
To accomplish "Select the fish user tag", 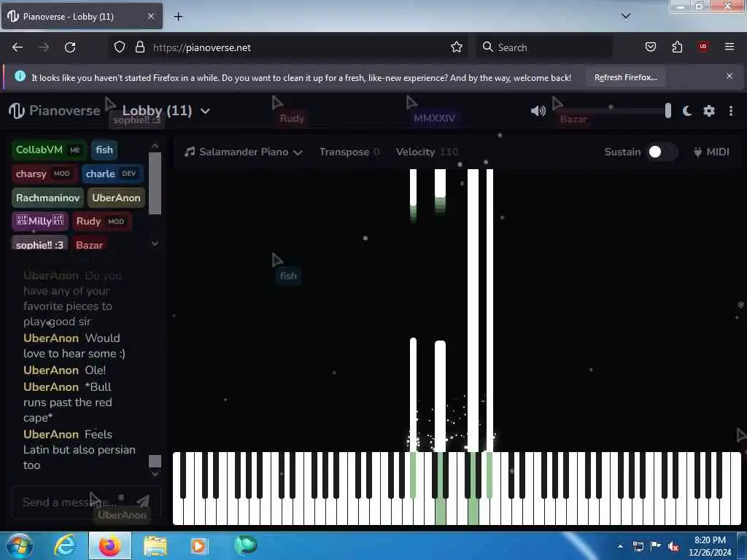I will pos(104,150).
